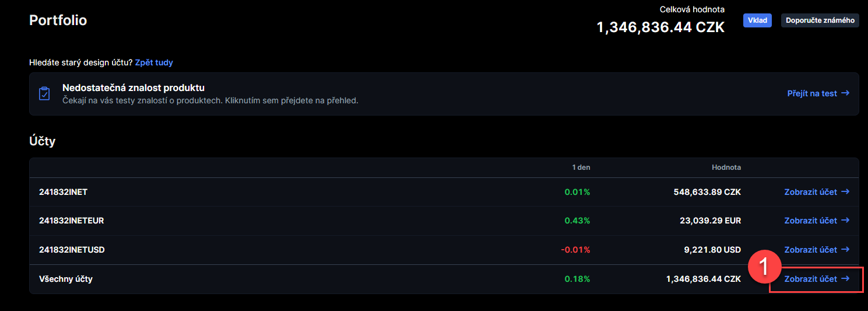This screenshot has height=311, width=868.
Task: Click the Doporučte známého button
Action: (820, 20)
